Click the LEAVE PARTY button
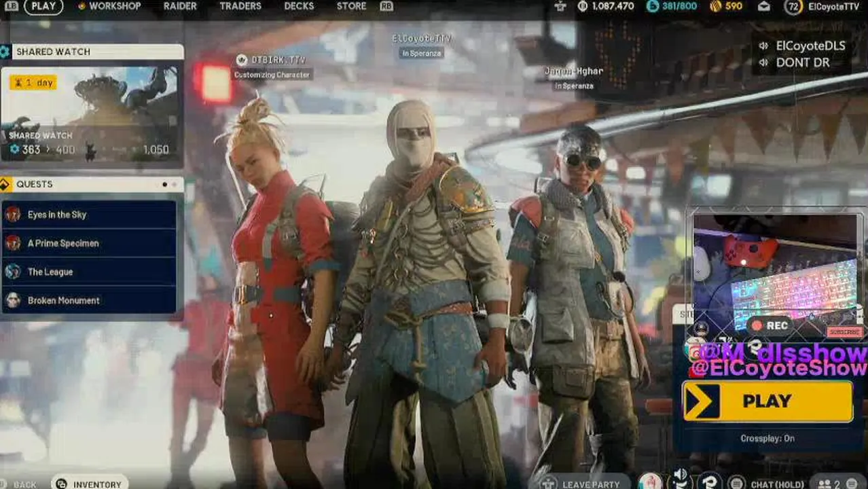 click(x=584, y=483)
